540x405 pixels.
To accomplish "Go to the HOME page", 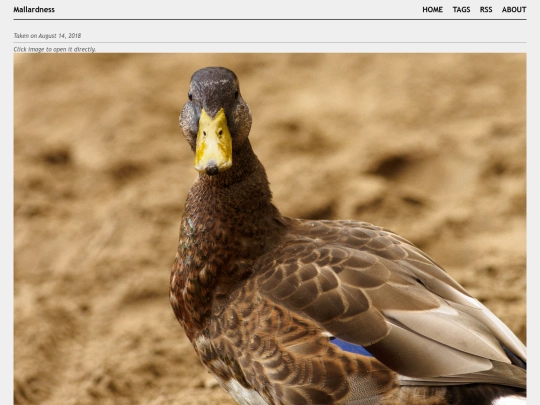I will (433, 10).
